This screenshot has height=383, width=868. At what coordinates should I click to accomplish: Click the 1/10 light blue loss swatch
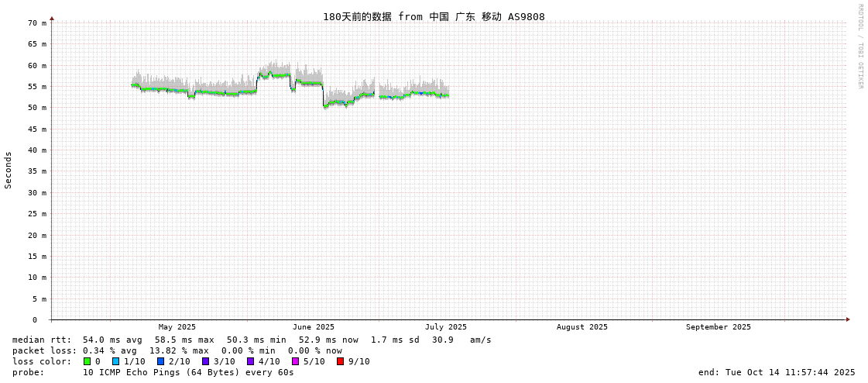(x=115, y=361)
